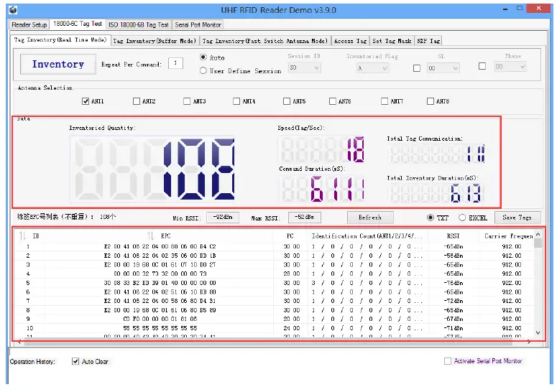Tick the ANT6 antenna checkbox
Viewport: 557px width, 392px height.
click(333, 101)
